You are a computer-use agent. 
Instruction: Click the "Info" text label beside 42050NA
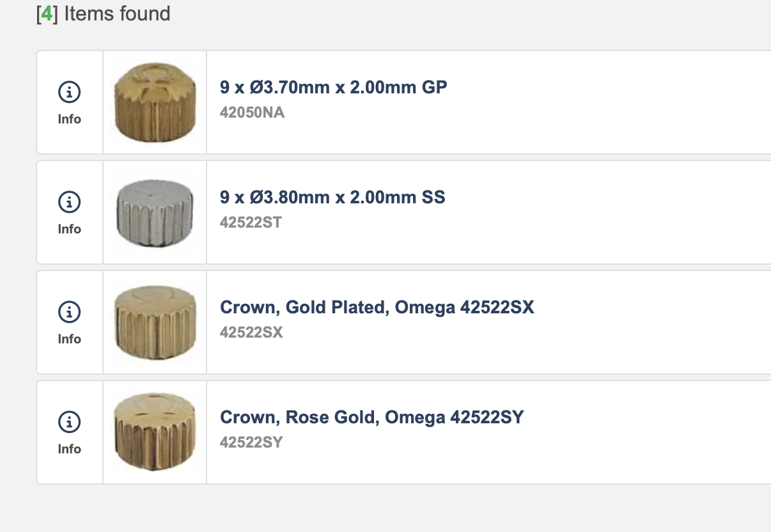[x=69, y=119]
